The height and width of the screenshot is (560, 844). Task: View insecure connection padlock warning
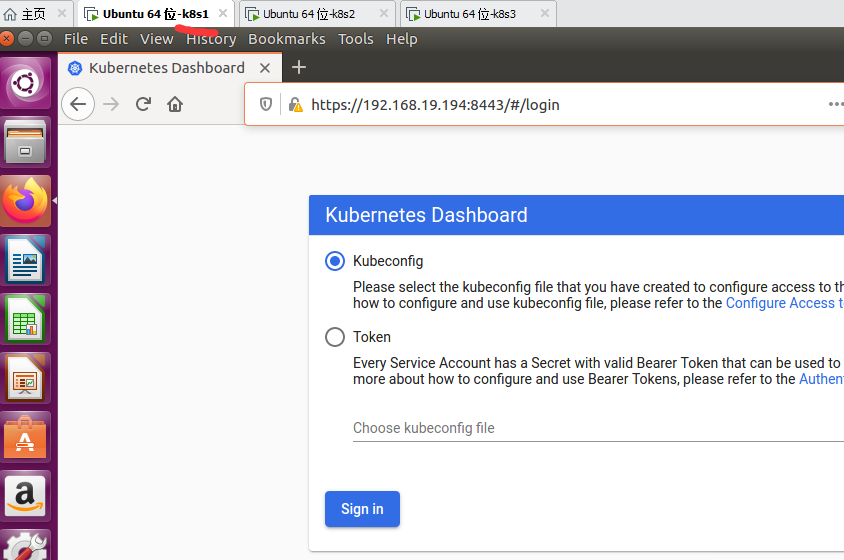[x=296, y=104]
